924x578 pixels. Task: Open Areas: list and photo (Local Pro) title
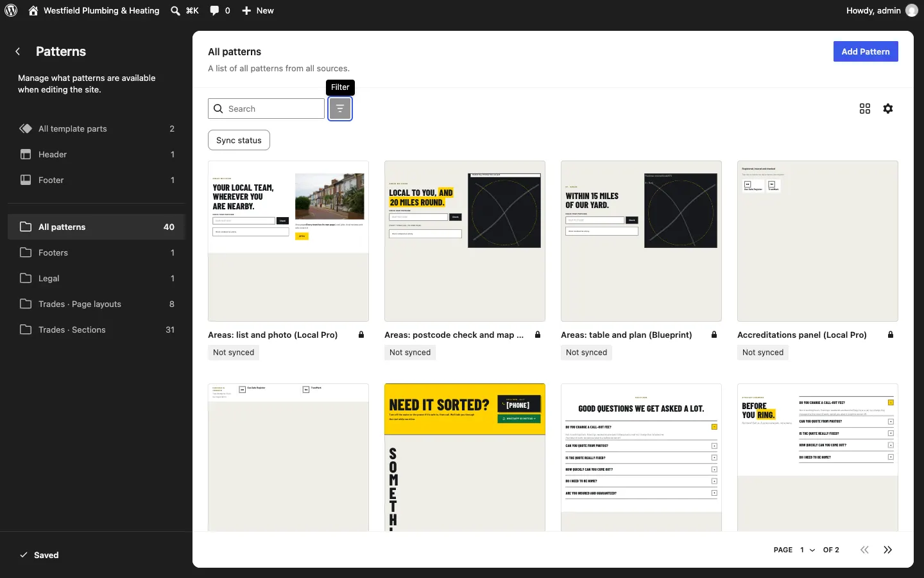point(273,335)
